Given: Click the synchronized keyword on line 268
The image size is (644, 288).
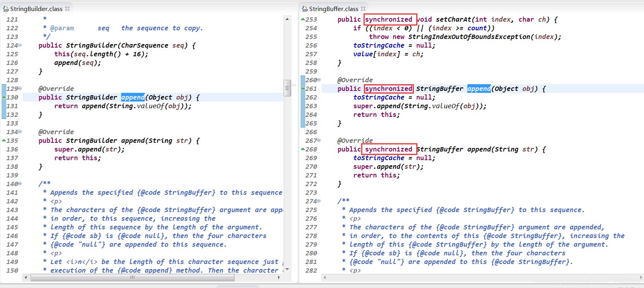Looking at the screenshot, I should pos(389,149).
